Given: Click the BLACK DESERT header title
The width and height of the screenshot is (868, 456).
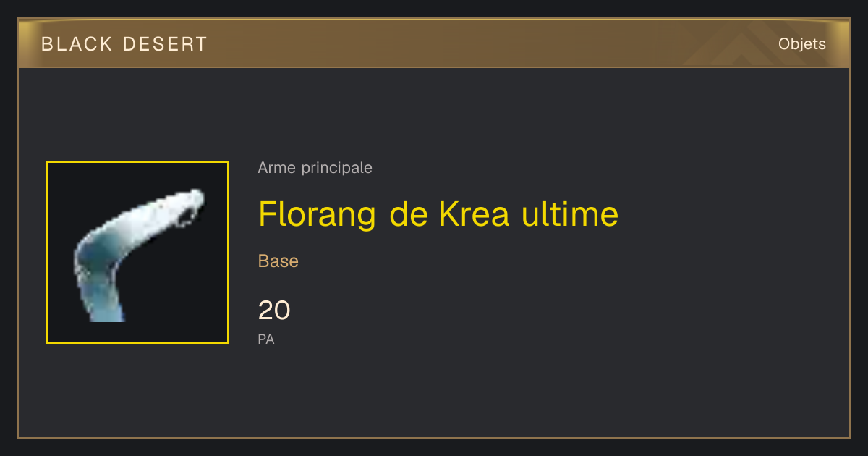Looking at the screenshot, I should click(124, 44).
